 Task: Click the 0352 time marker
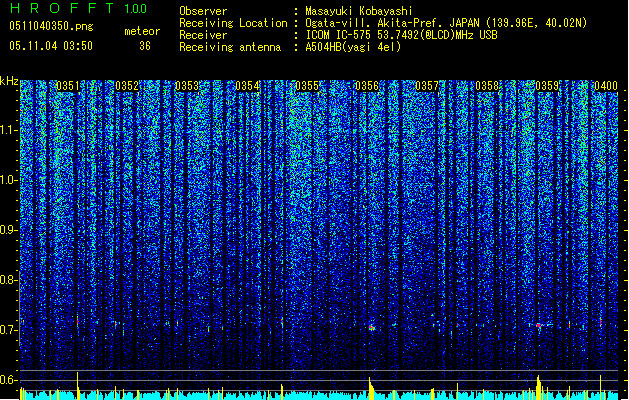pos(127,86)
